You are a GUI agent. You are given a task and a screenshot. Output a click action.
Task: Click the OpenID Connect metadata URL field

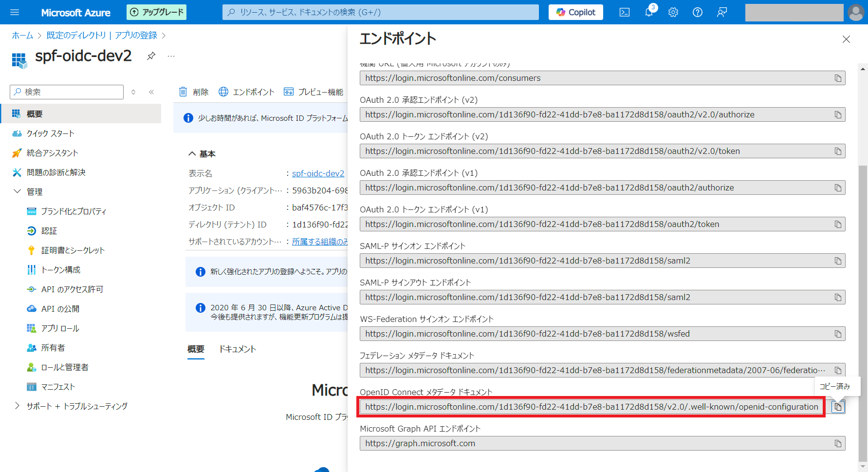(x=591, y=407)
